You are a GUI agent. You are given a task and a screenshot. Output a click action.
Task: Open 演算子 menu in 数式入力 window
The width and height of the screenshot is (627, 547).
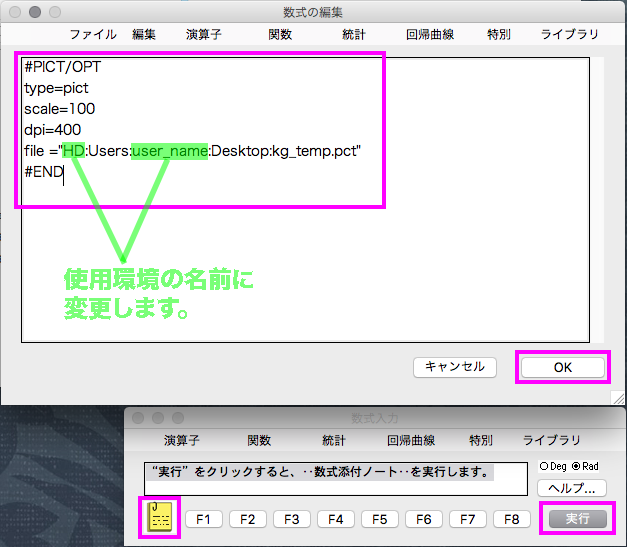click(182, 440)
